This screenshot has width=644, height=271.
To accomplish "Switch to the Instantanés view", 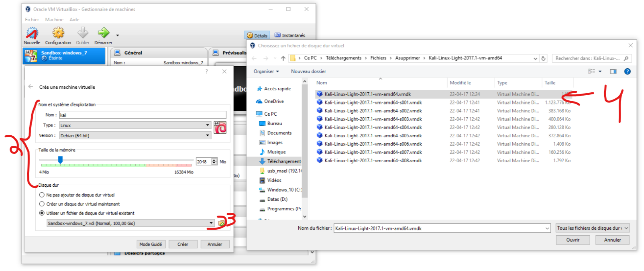I will tap(290, 35).
